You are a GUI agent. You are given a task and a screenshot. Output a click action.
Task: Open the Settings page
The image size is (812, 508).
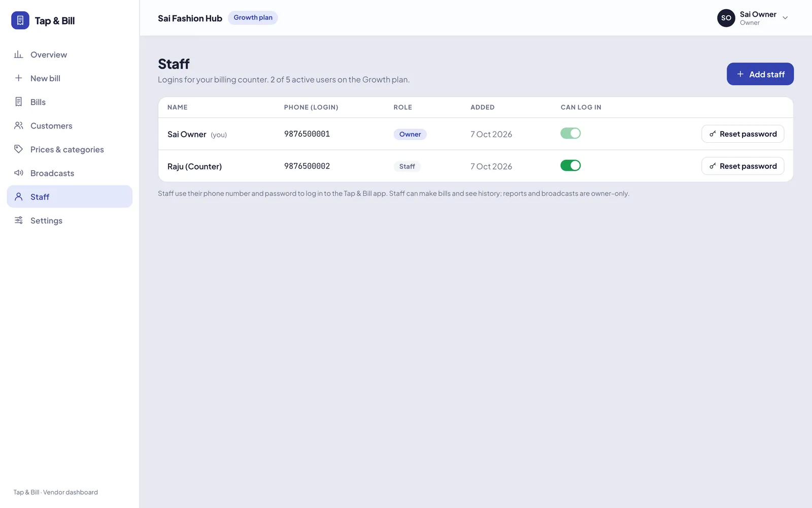(x=70, y=220)
